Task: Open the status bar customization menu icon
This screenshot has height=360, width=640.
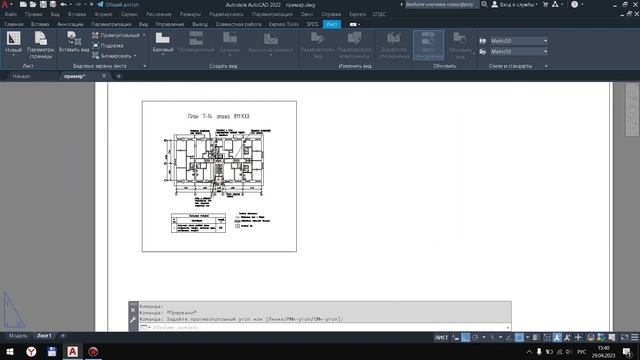Action: point(635,338)
